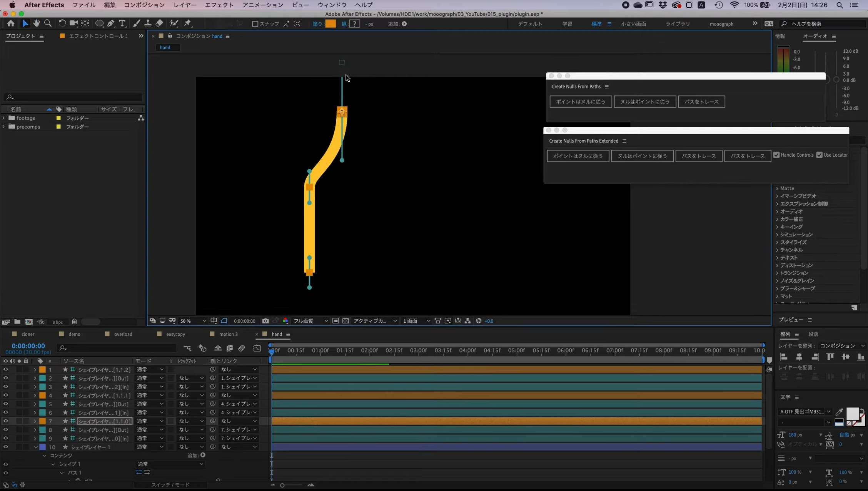Hide layer 1 with its eye toggle
The width and height of the screenshot is (868, 491).
coord(5,369)
